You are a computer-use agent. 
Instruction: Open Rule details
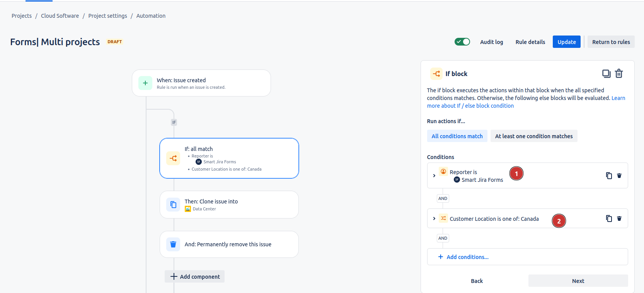[530, 42]
